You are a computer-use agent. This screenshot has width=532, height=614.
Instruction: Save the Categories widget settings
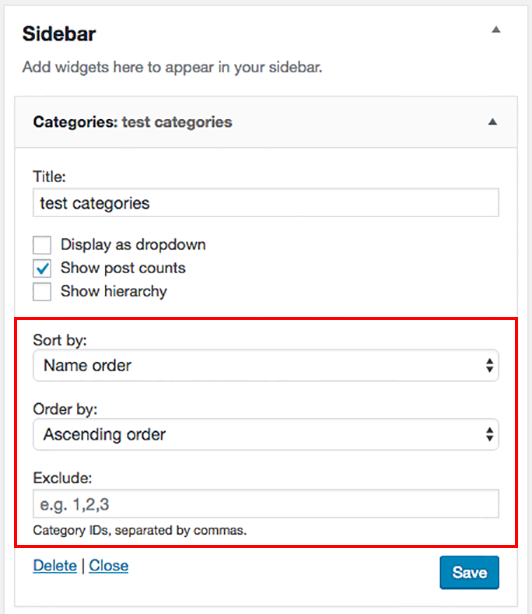(469, 572)
